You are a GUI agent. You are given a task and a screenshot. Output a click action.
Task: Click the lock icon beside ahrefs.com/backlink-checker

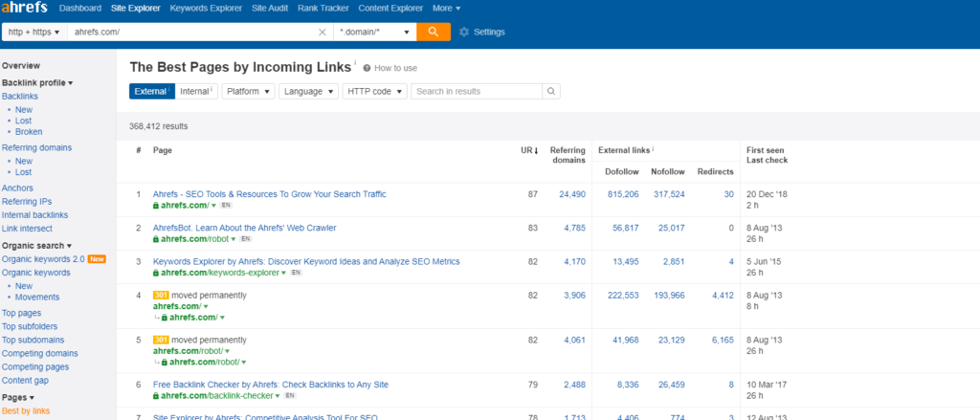156,396
